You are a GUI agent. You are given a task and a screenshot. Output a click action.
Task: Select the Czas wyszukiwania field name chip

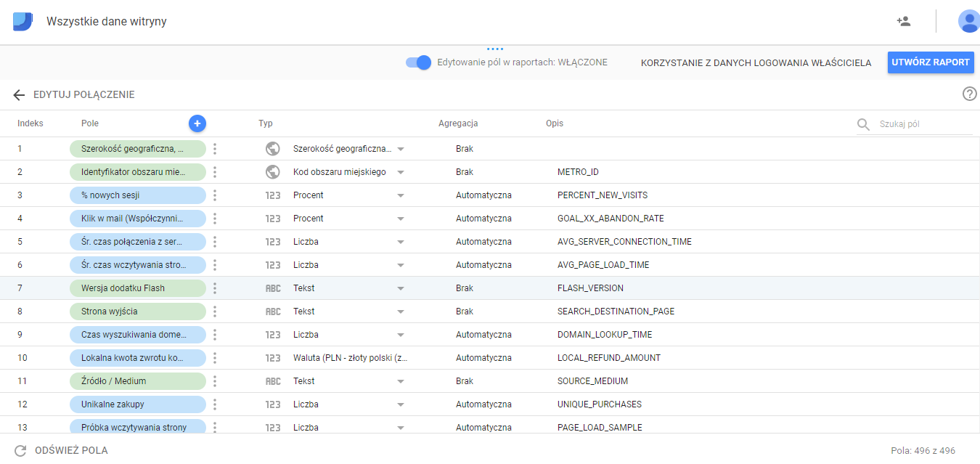(138, 334)
